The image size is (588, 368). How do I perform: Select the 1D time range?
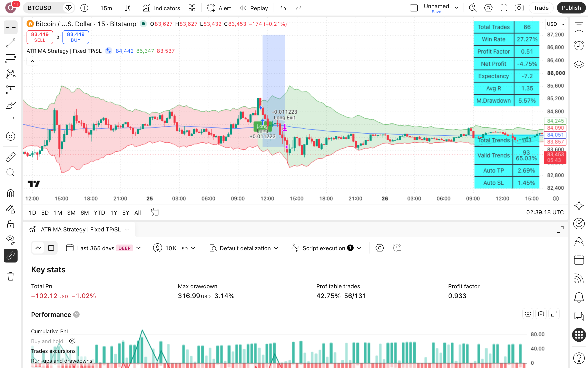tap(32, 213)
